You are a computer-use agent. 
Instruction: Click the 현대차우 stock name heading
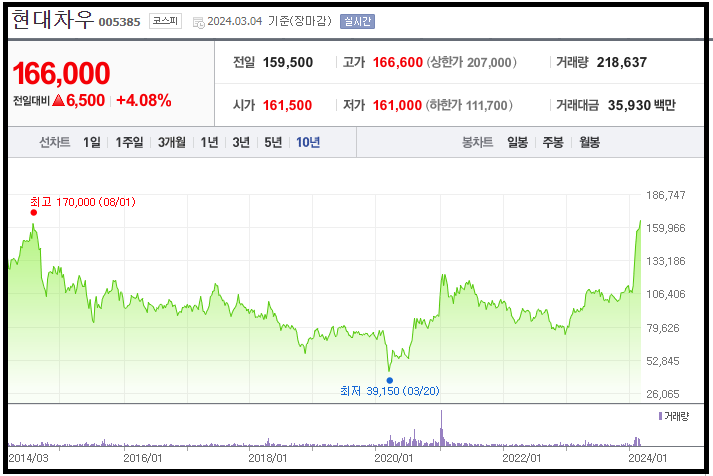tap(53, 20)
